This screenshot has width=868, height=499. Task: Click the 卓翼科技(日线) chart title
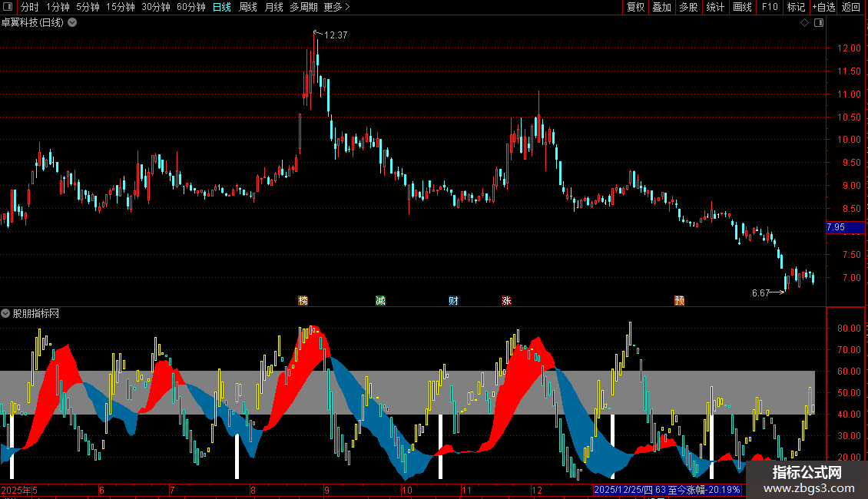click(x=32, y=23)
